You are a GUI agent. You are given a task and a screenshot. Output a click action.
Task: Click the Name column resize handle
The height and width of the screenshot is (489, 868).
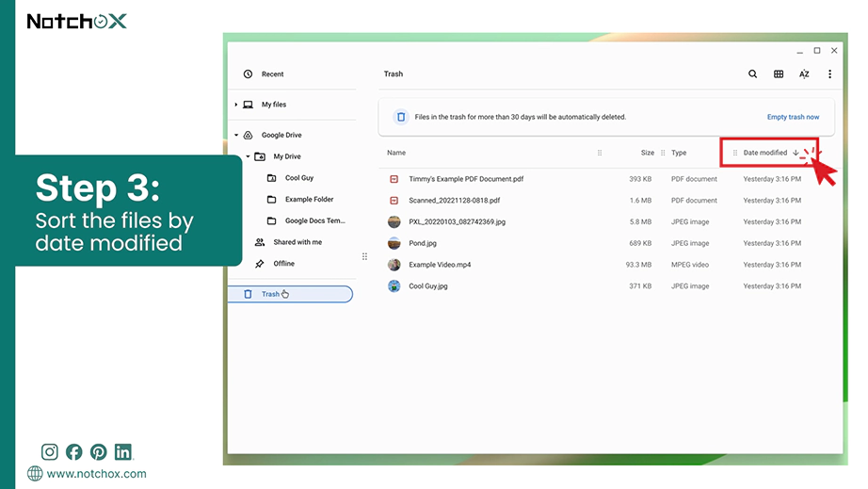point(600,153)
